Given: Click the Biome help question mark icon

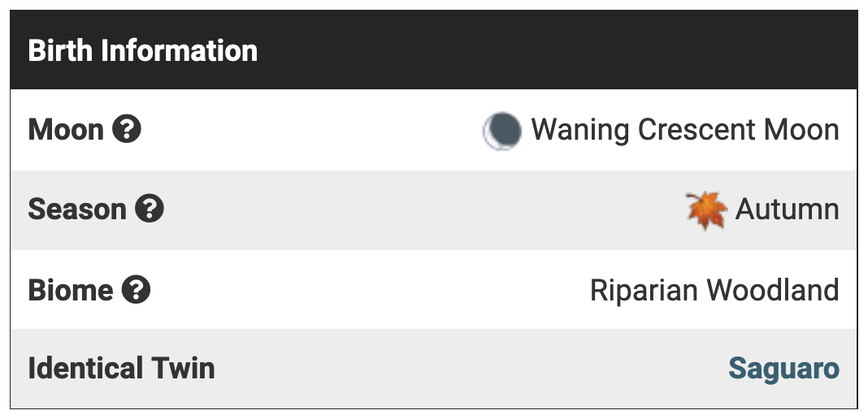Looking at the screenshot, I should [x=137, y=290].
